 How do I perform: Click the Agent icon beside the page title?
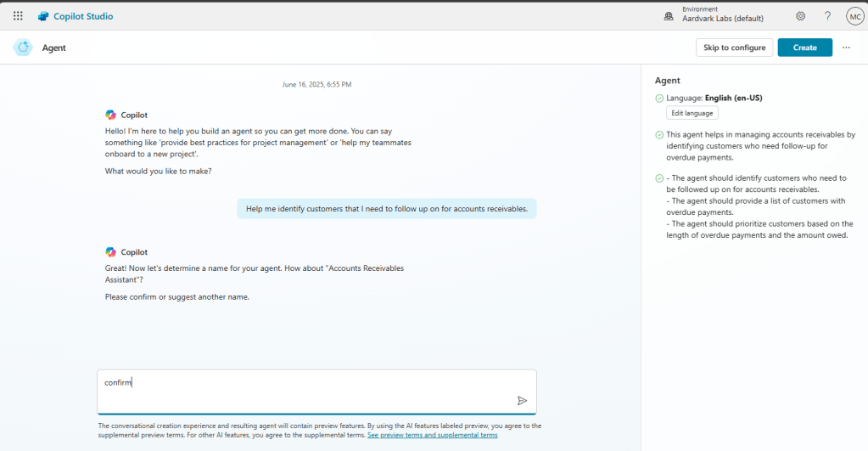tap(23, 48)
